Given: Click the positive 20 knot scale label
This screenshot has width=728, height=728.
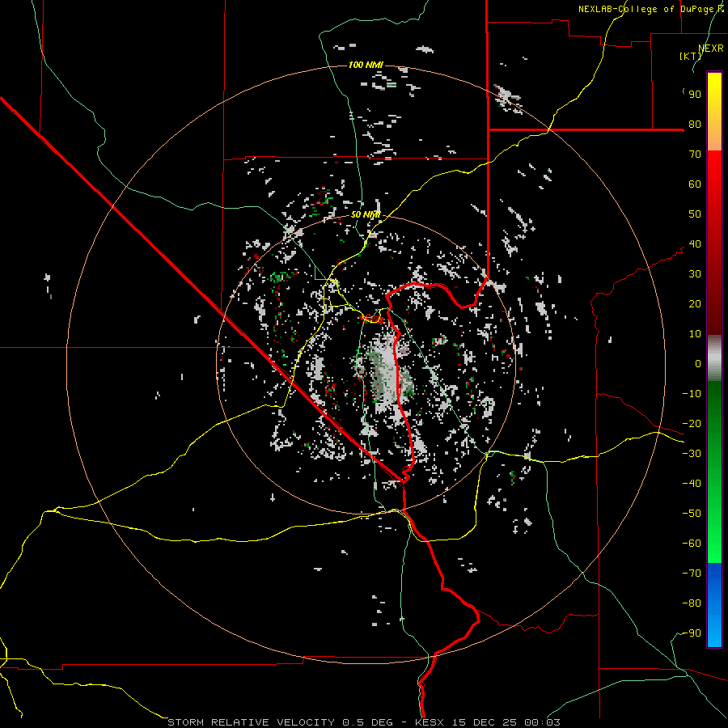Looking at the screenshot, I should (695, 304).
